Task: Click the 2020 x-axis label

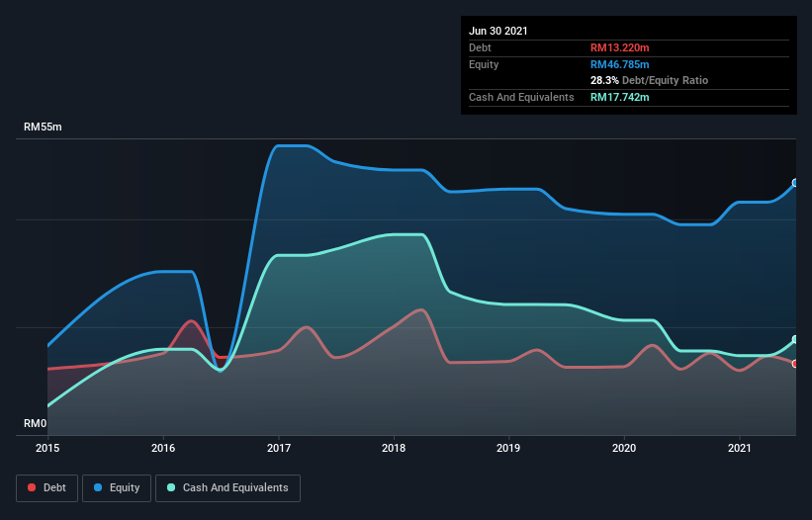Action: pos(624,448)
